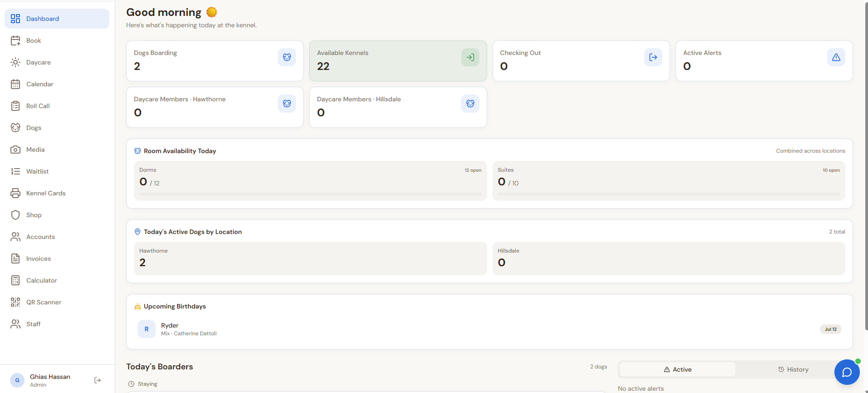
Task: Click the 'Today's Boarders' heading
Action: coord(159,367)
